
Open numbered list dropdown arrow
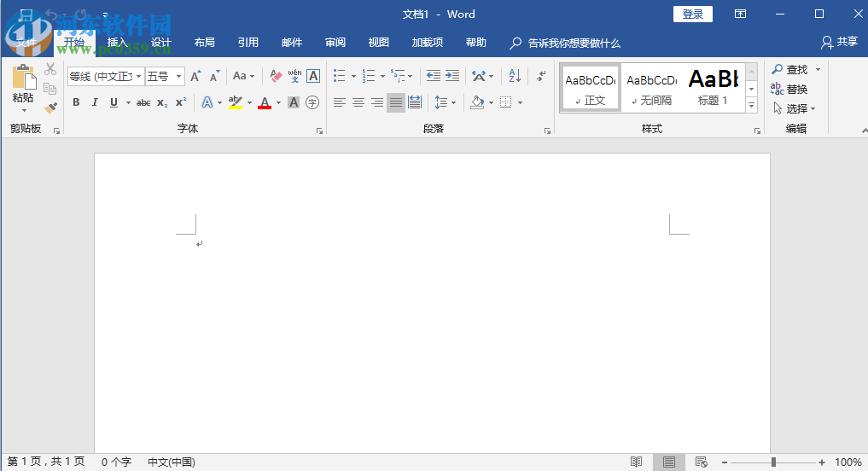tap(382, 77)
